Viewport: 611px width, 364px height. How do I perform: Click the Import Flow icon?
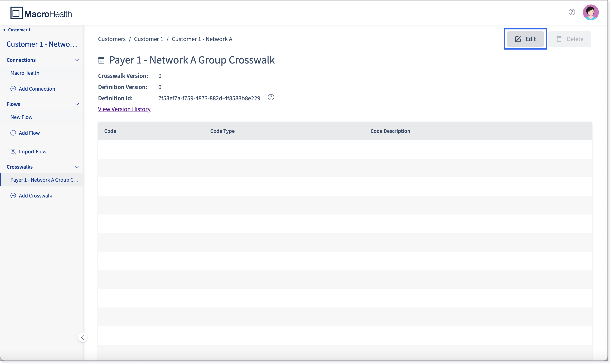pyautogui.click(x=13, y=152)
